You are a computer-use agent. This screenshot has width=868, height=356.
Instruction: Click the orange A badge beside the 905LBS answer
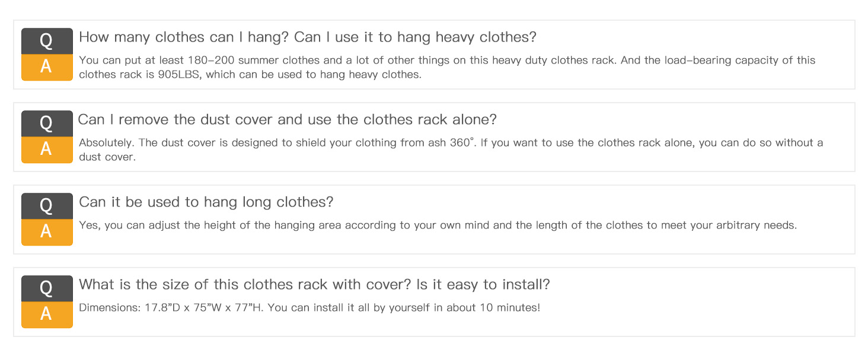(47, 67)
